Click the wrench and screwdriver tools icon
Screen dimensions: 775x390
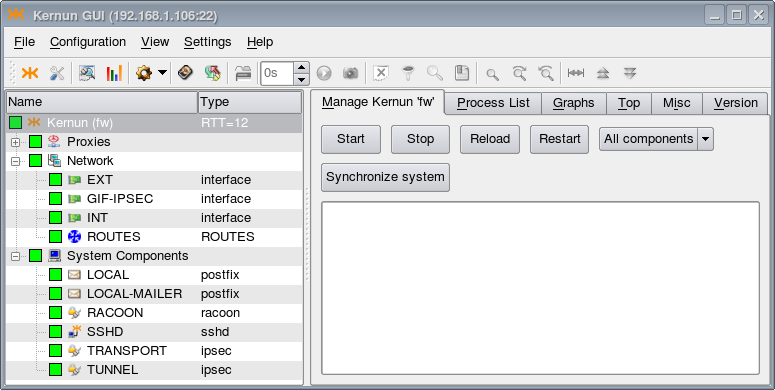(57, 74)
